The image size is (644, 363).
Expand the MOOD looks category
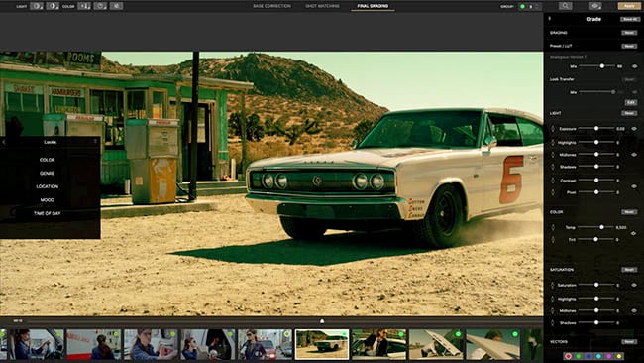click(48, 200)
